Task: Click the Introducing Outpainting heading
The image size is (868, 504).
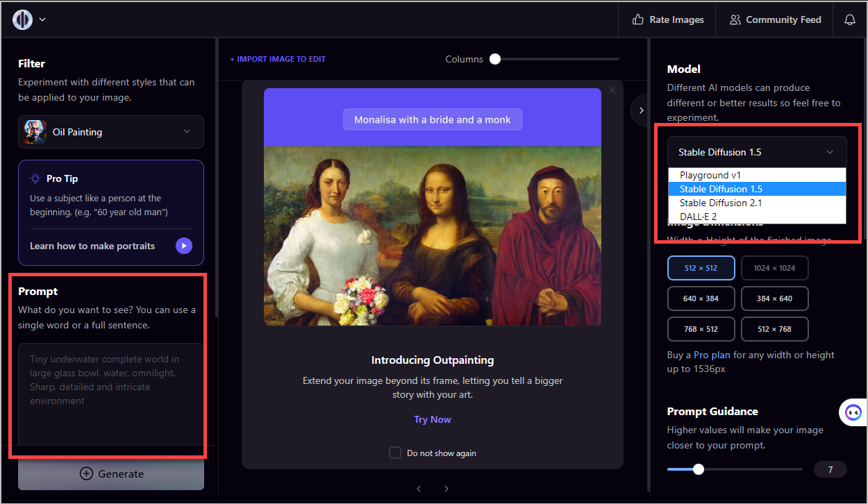Action: click(x=433, y=360)
